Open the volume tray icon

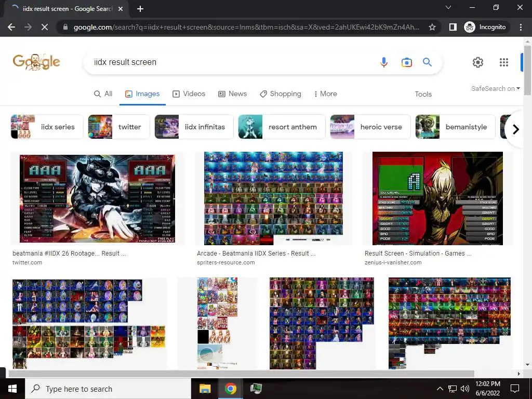(465, 389)
